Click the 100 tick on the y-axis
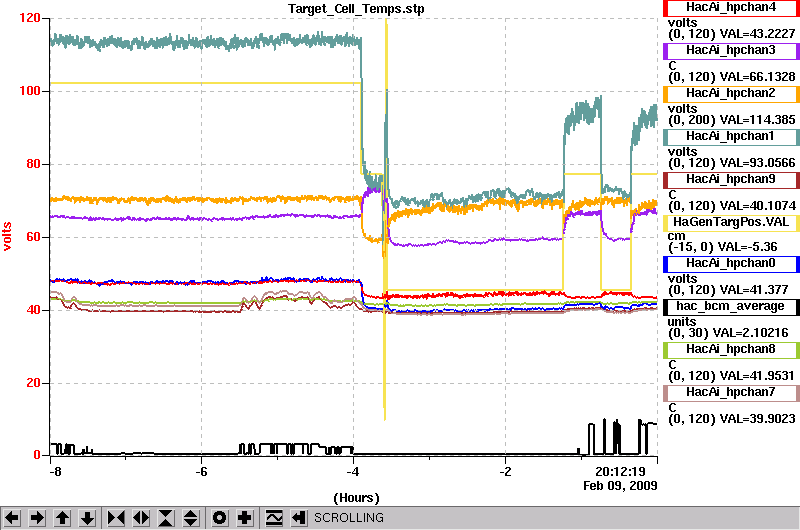This screenshot has height=530, width=800. pos(30,91)
